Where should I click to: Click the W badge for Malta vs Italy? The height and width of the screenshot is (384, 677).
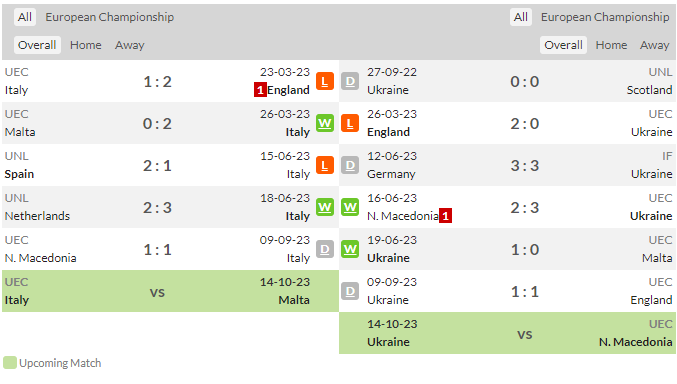point(325,123)
